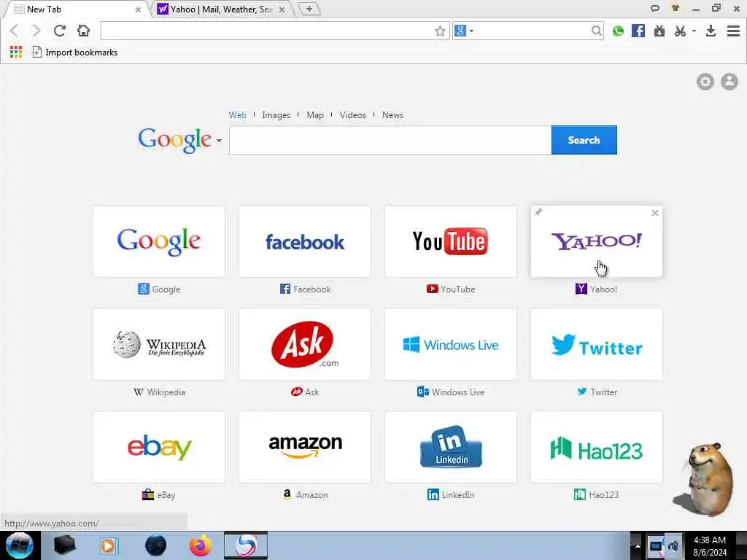
Task: Click the magnifier in toolbar search box
Action: point(596,31)
